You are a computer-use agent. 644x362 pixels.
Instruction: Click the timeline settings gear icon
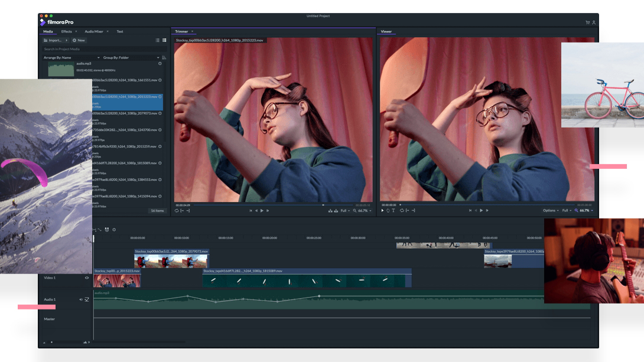click(x=114, y=230)
